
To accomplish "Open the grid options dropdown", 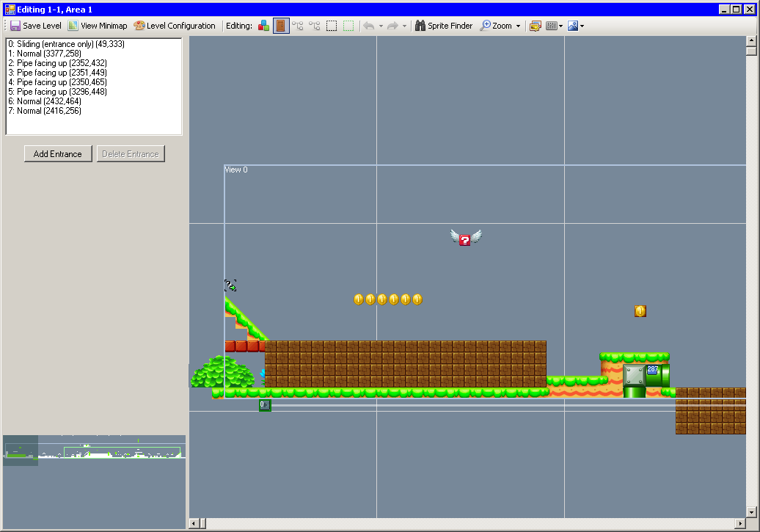I will pyautogui.click(x=560, y=26).
